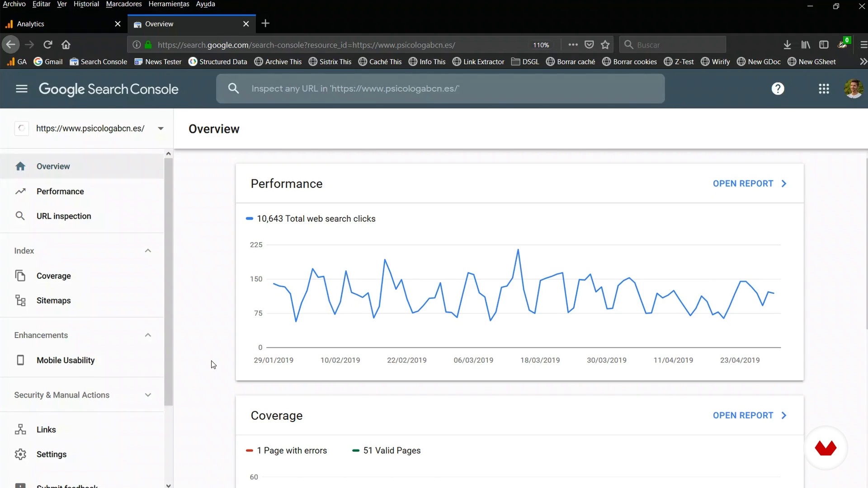
Task: Focus the Buscar search box
Action: [673, 45]
